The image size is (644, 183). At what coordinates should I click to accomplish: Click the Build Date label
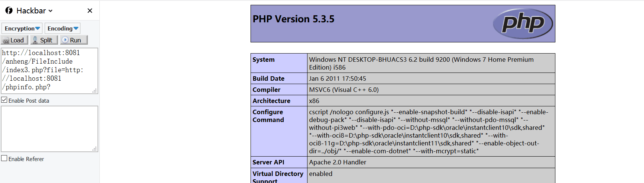(268, 78)
